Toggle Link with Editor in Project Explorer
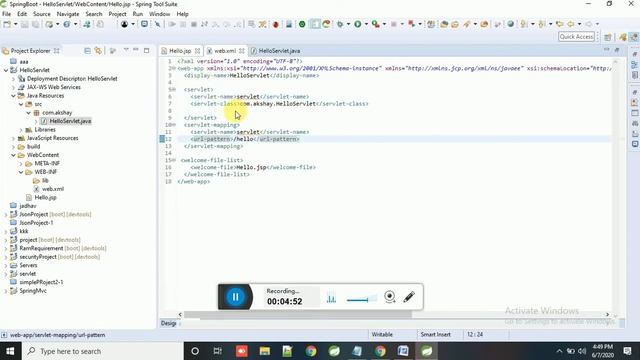640x360 pixels. coord(98,51)
